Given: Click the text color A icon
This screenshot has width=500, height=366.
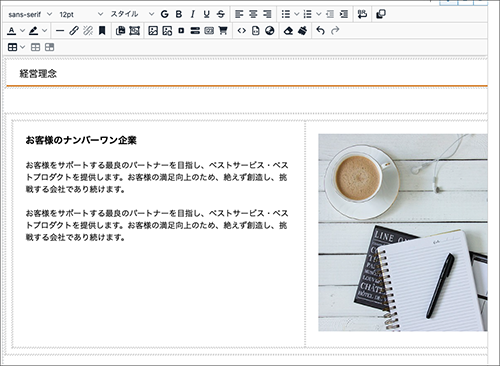Looking at the screenshot, I should tap(12, 31).
